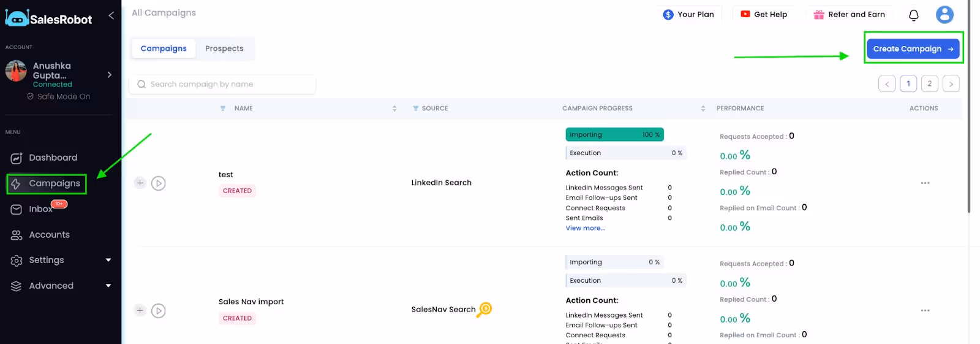Start the test campaign play button
Image resolution: width=980 pixels, height=344 pixels.
pos(159,183)
